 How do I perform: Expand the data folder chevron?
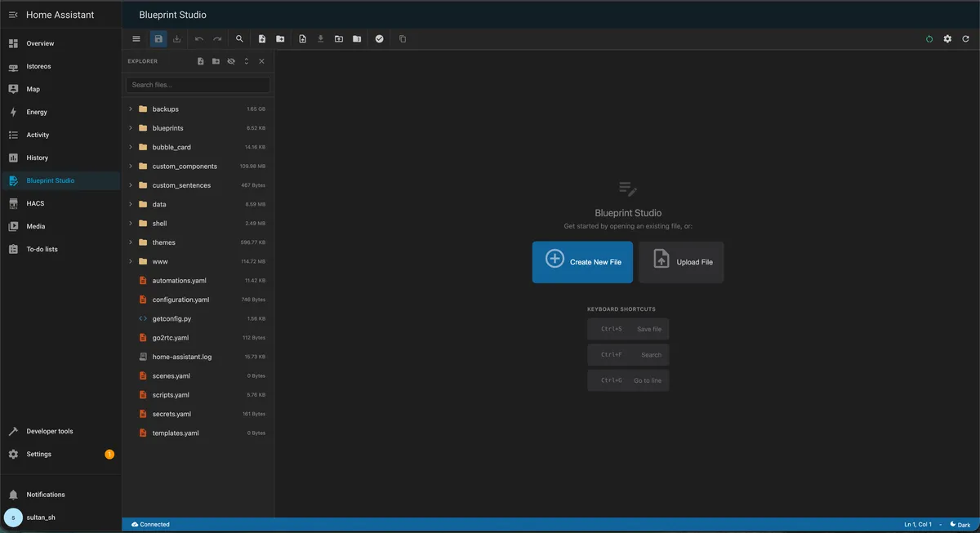point(131,204)
